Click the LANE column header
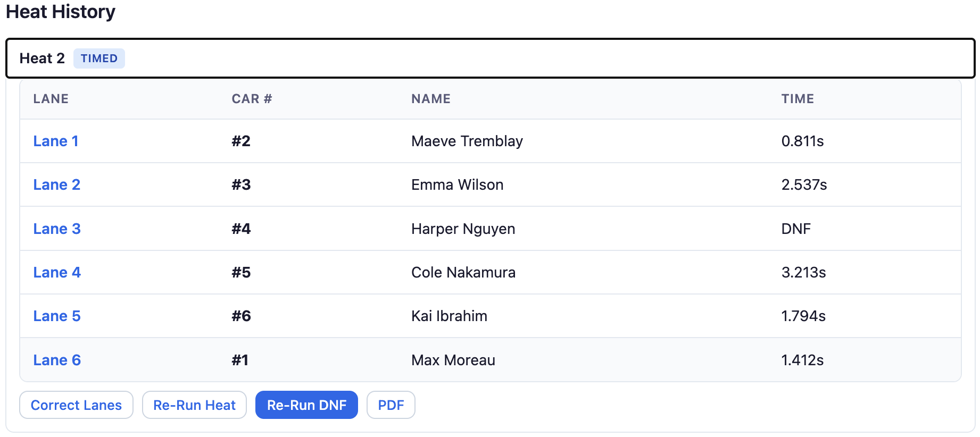Screen dimensions: 980x437 [x=51, y=99]
